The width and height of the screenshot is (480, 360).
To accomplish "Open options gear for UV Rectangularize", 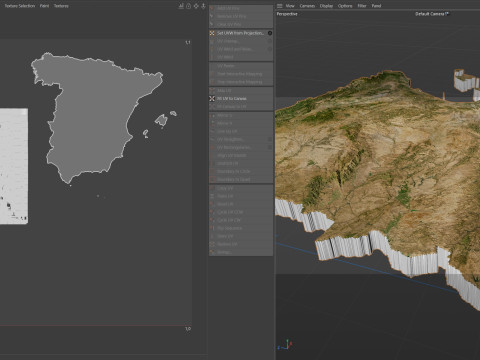I will click(270, 147).
